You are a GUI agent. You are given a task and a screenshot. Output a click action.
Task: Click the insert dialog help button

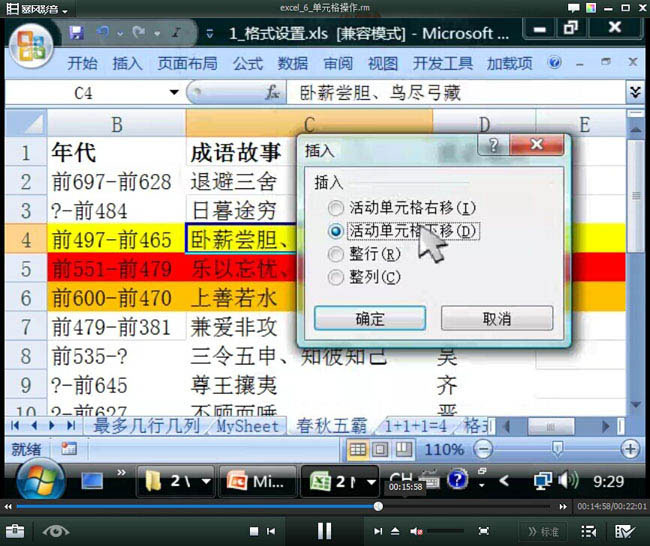pos(493,145)
